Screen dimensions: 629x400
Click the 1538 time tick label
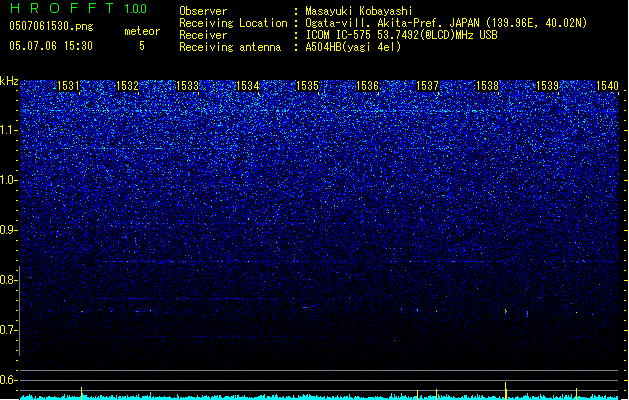click(x=487, y=86)
